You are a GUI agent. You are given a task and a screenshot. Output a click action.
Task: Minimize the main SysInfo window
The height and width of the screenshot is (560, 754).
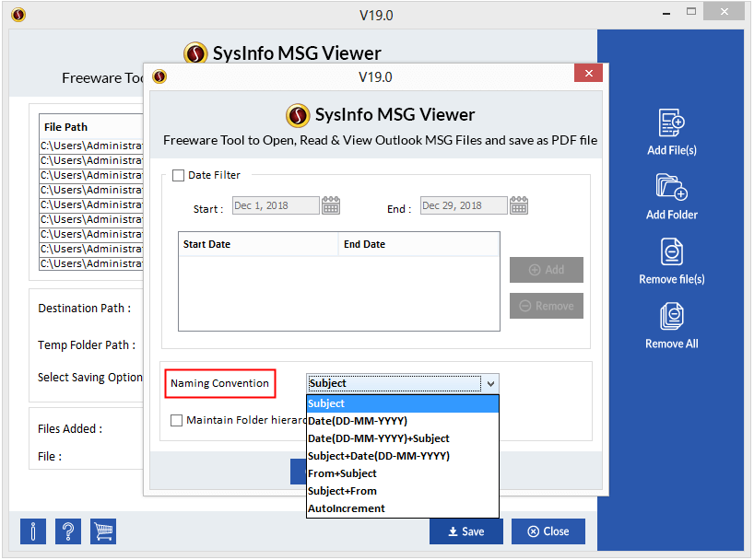coord(666,13)
